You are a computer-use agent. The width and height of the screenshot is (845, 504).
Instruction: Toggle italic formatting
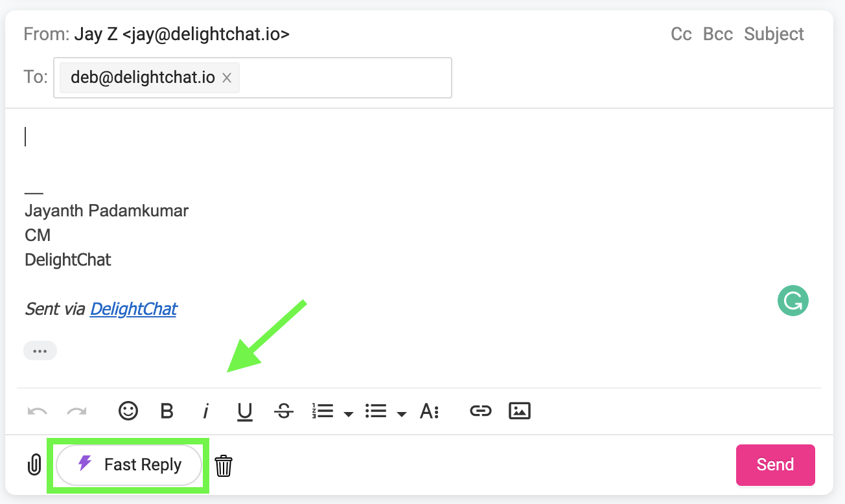[x=205, y=411]
